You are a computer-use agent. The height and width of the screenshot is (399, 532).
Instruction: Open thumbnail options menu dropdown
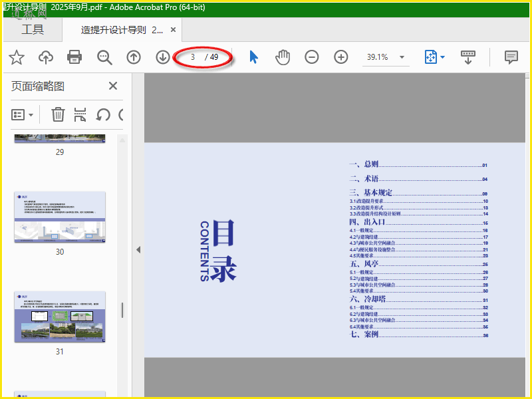[x=22, y=114]
